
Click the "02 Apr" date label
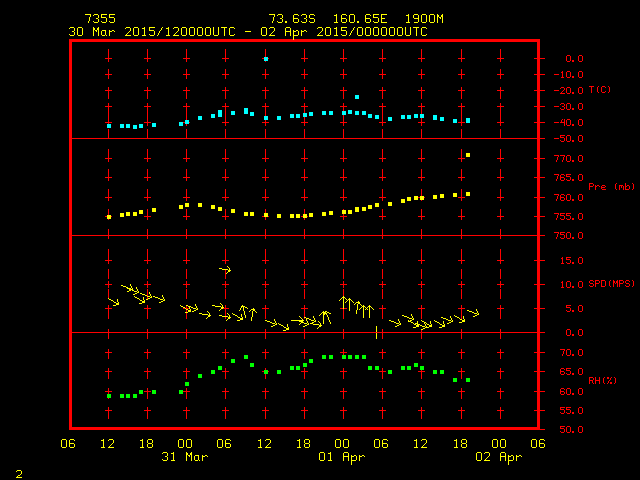point(499,457)
